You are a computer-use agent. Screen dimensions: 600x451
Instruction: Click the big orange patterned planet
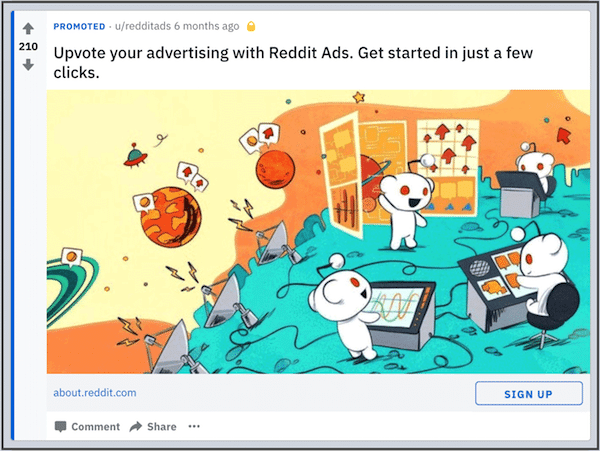click(x=171, y=217)
